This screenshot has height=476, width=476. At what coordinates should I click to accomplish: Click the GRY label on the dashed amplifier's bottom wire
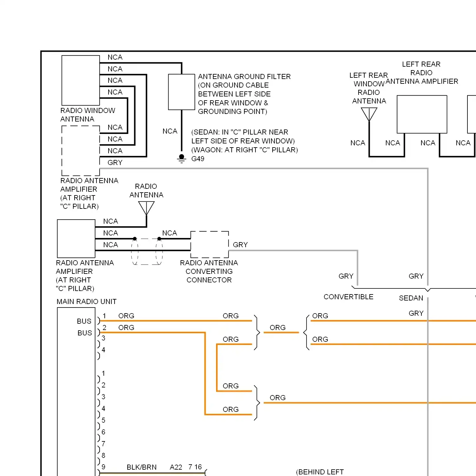(115, 162)
